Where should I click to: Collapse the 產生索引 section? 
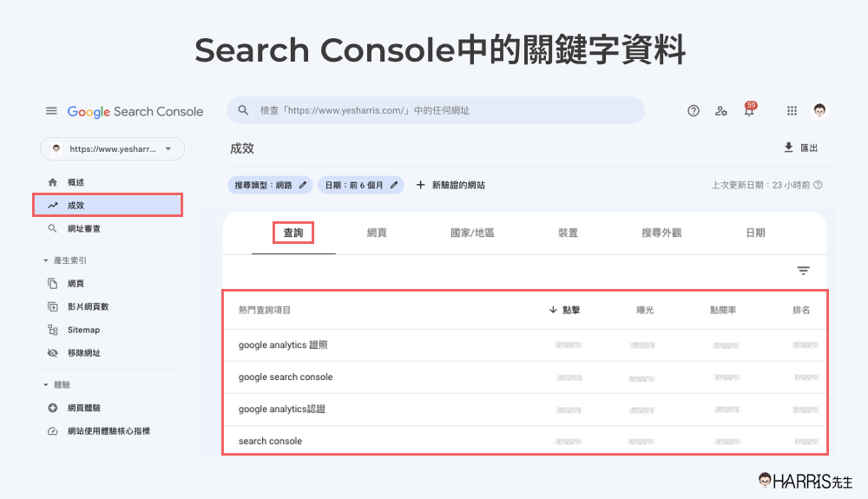point(65,260)
